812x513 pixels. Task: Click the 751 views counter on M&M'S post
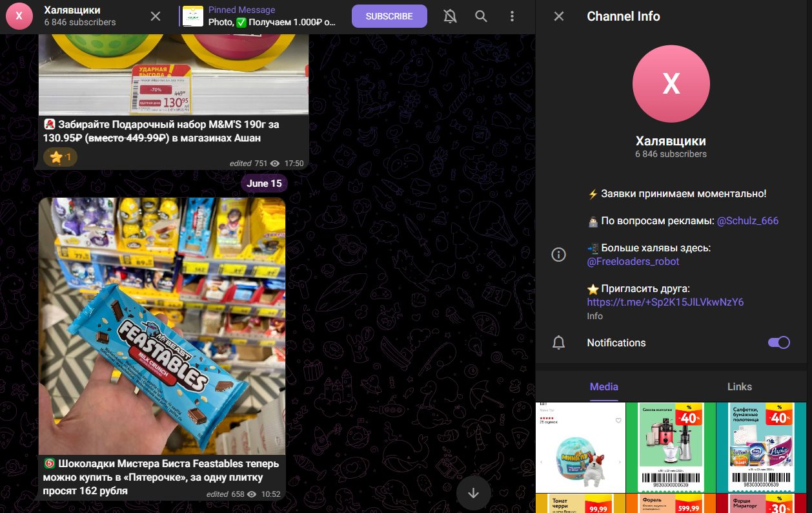[x=267, y=163]
